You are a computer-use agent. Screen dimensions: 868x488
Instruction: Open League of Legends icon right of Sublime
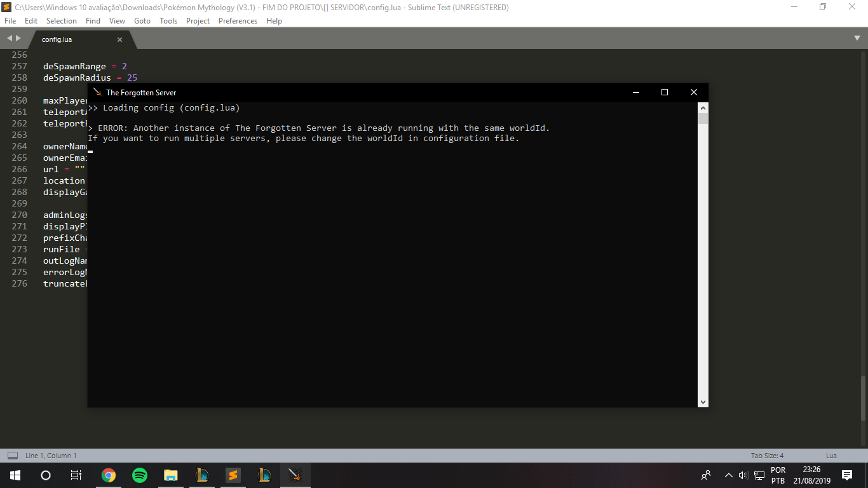pos(264,475)
